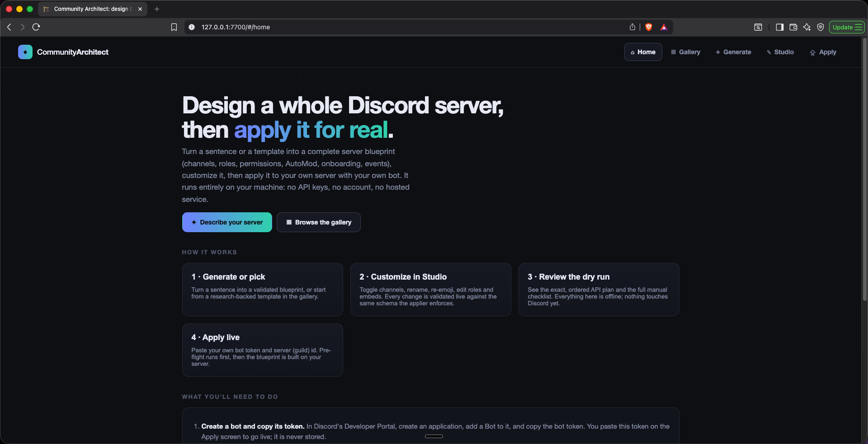
Task: Click the Apply live card
Action: tap(263, 350)
